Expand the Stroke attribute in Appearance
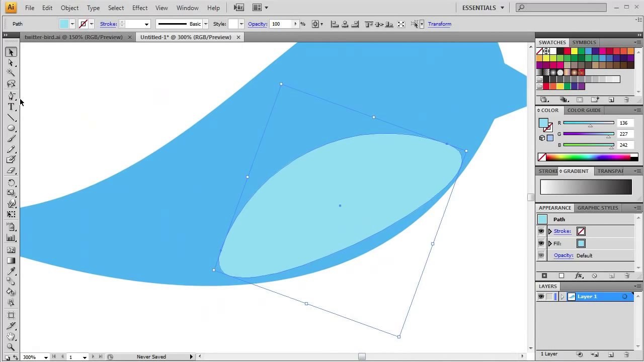644x362 pixels. 550,231
